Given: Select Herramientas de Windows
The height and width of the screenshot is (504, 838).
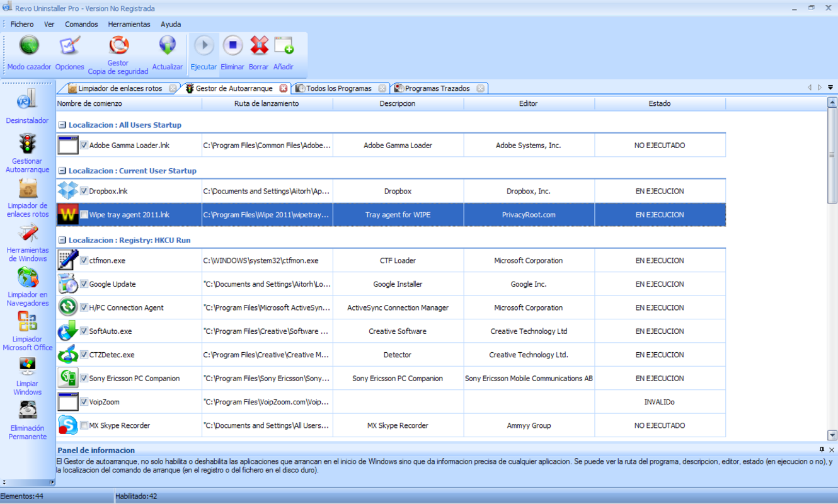Looking at the screenshot, I should pyautogui.click(x=27, y=238).
